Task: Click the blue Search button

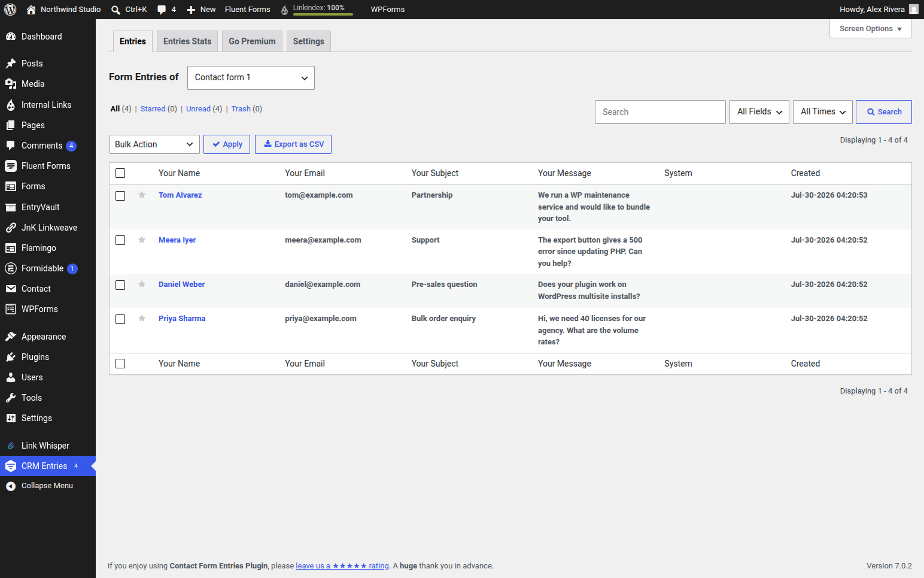Action: point(884,112)
